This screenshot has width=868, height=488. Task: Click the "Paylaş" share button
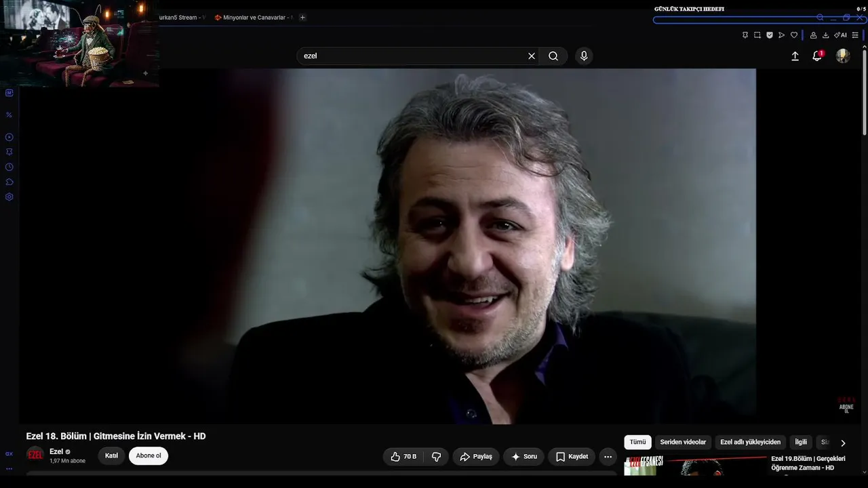(476, 457)
